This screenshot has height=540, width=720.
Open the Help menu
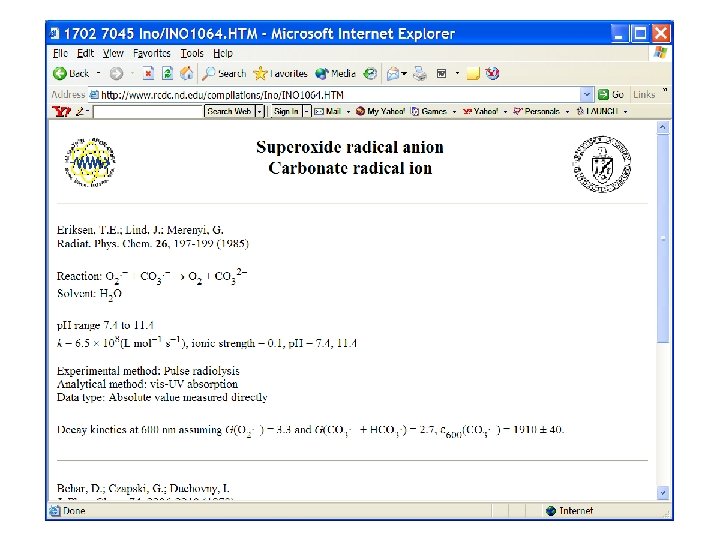tap(223, 53)
